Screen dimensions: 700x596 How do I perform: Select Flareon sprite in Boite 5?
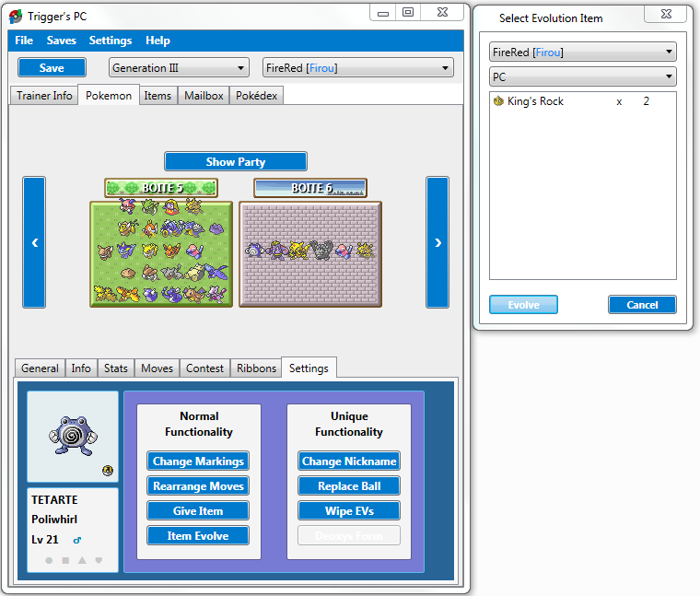tap(172, 251)
